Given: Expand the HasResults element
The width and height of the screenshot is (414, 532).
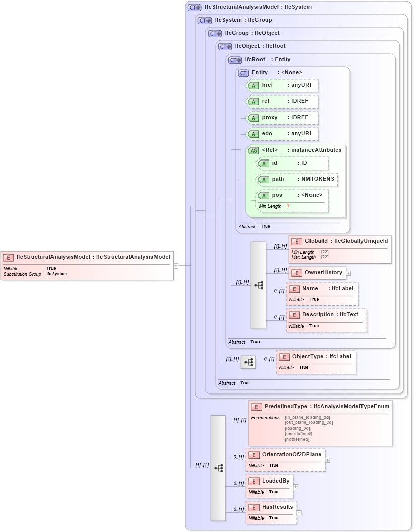Looking at the screenshot, I should point(299,512).
